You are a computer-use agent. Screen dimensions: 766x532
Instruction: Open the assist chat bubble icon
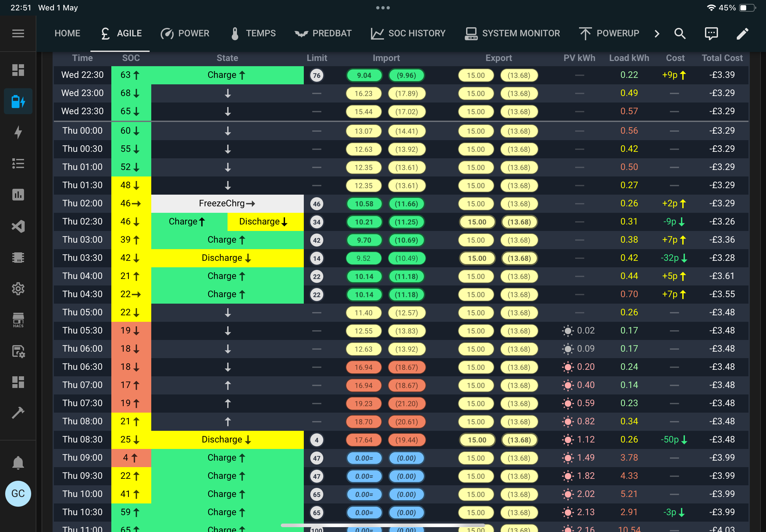[x=711, y=33]
